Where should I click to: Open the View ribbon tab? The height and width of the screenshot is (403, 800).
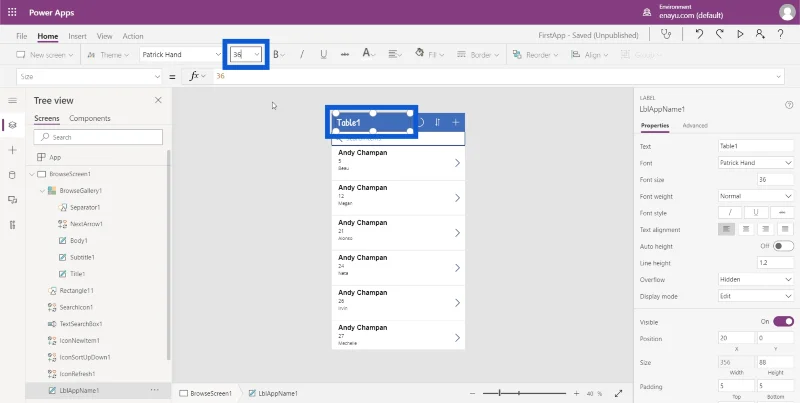(x=105, y=36)
